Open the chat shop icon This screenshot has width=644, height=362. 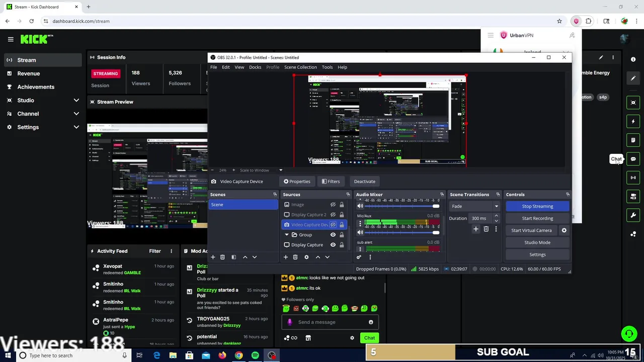tap(308, 338)
